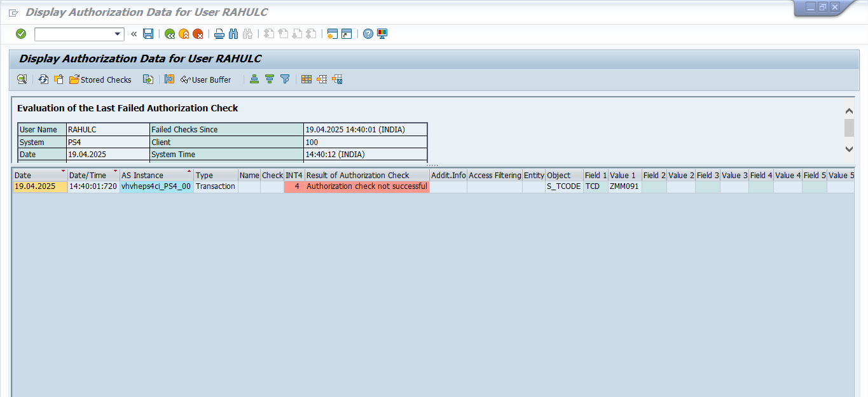This screenshot has width=868, height=397.
Task: Click the green Back arrow icon
Action: tap(169, 34)
